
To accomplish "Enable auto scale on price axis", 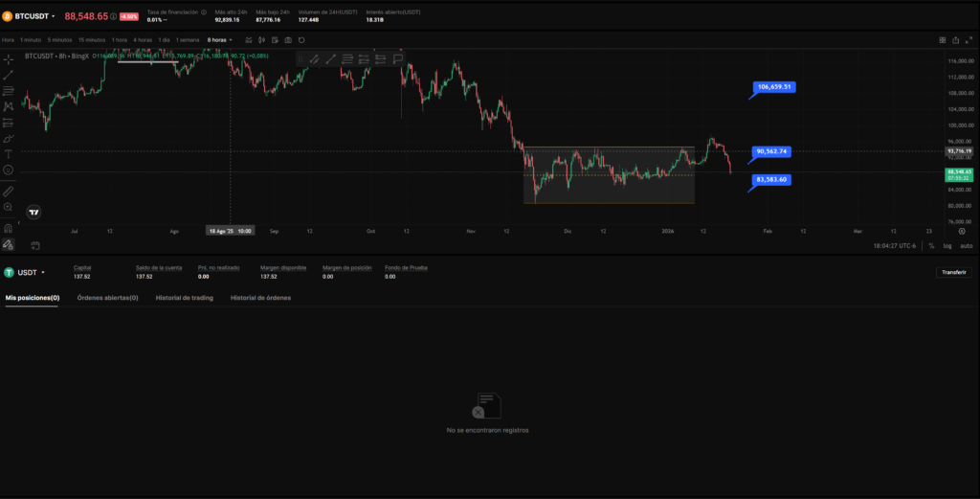I will pyautogui.click(x=965, y=245).
